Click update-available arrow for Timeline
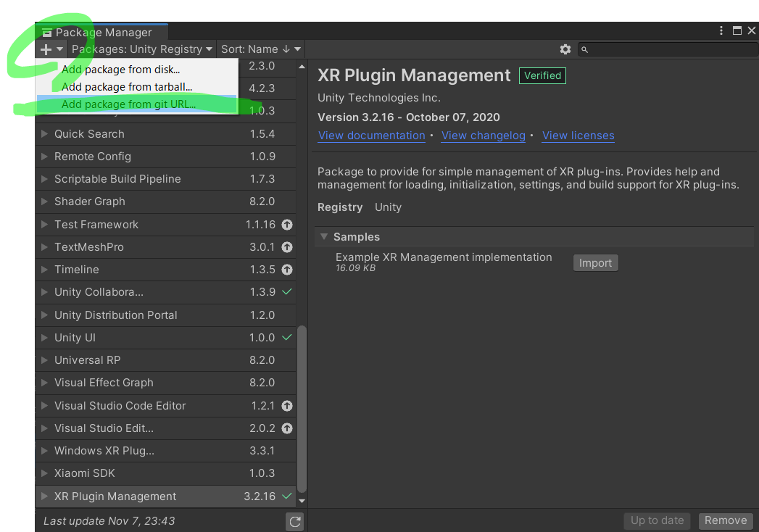This screenshot has width=759, height=532. [287, 270]
